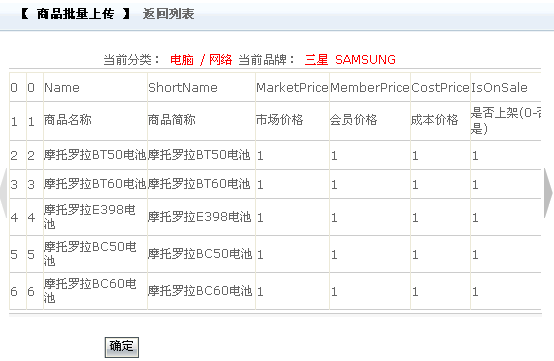Image resolution: width=554 pixels, height=361 pixels.
Task: Click the left gray arrow
Action: pyautogui.click(x=4, y=193)
